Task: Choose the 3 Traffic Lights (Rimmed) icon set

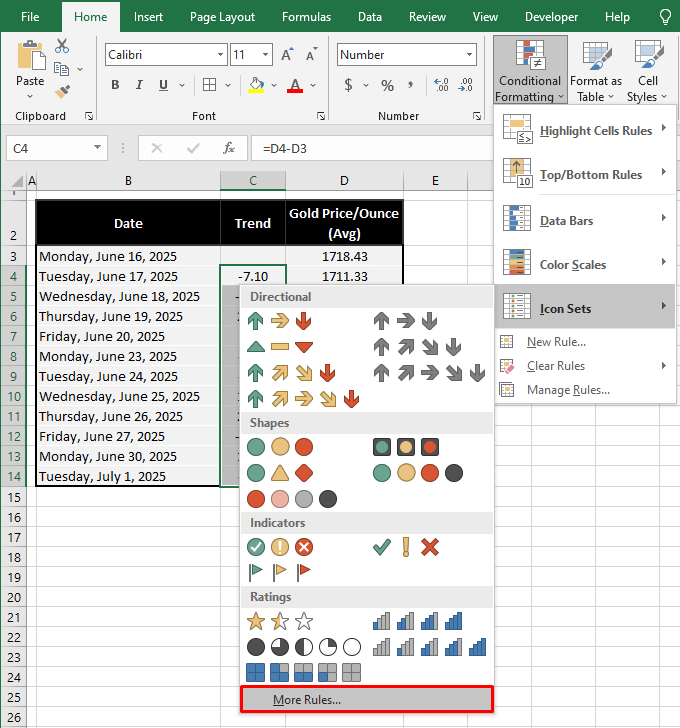Action: coord(405,447)
